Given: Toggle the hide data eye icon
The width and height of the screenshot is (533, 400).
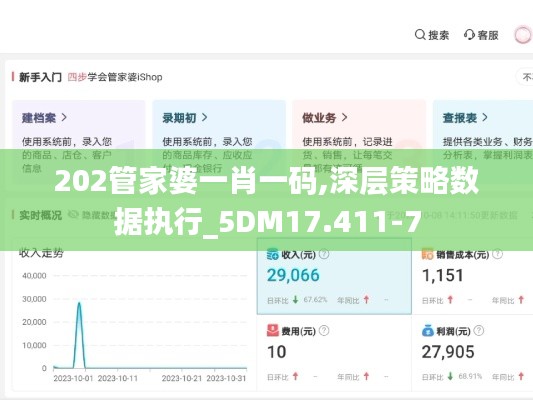Looking at the screenshot, I should coord(73,214).
